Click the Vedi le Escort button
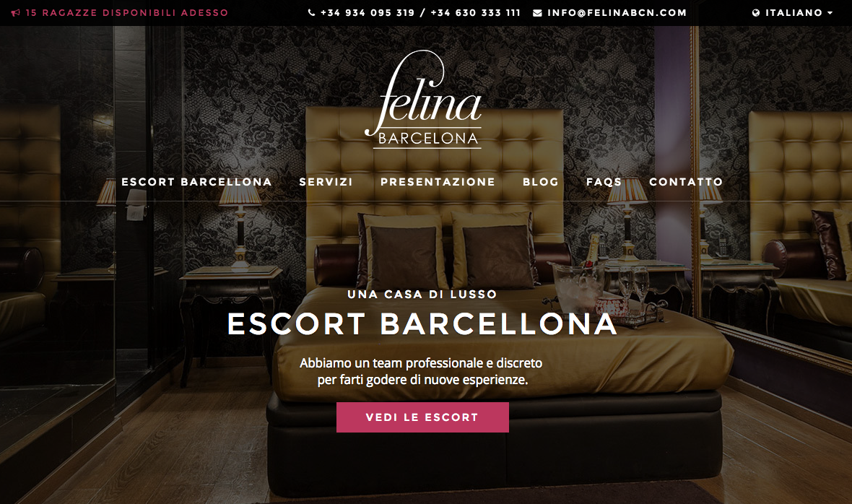The width and height of the screenshot is (852, 504). click(422, 417)
